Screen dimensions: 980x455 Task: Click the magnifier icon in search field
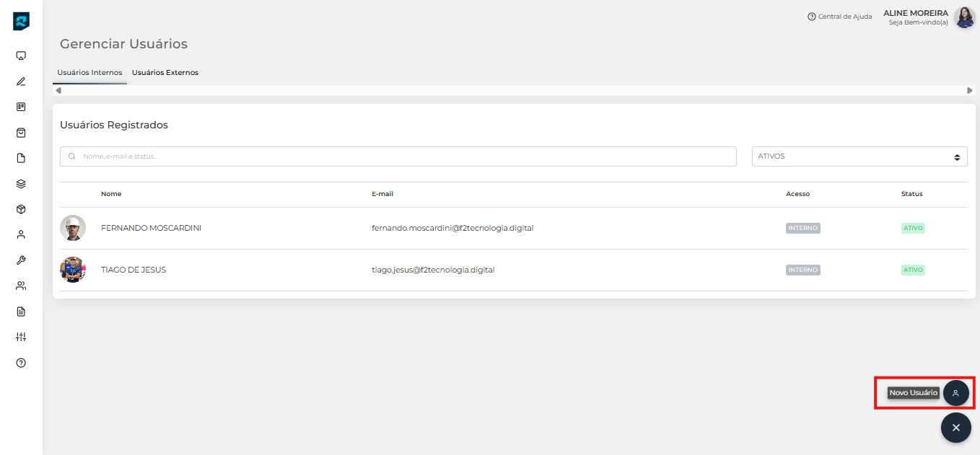pyautogui.click(x=72, y=156)
